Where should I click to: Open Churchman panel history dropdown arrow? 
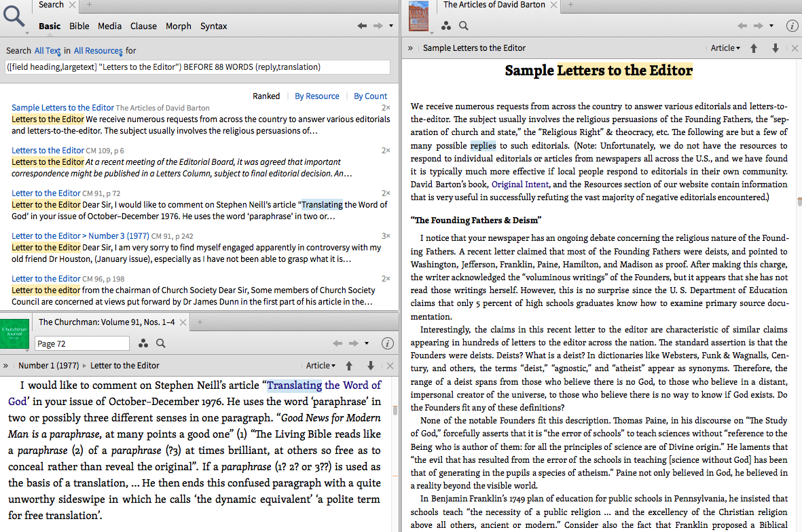click(x=366, y=343)
